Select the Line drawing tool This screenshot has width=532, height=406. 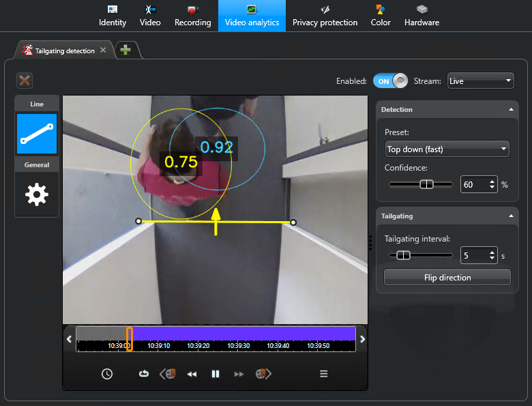(37, 134)
